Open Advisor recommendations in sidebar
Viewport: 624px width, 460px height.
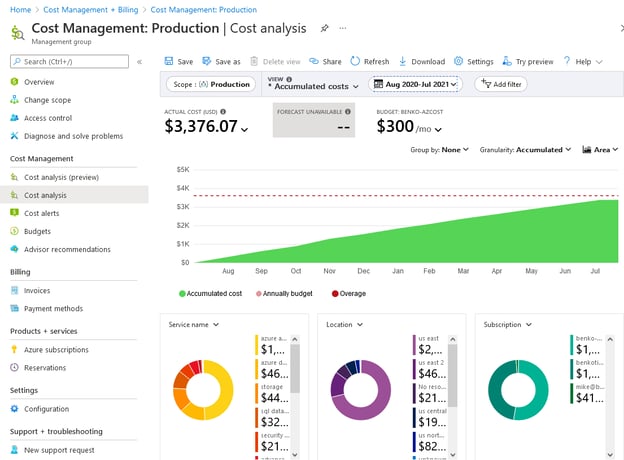click(x=67, y=249)
